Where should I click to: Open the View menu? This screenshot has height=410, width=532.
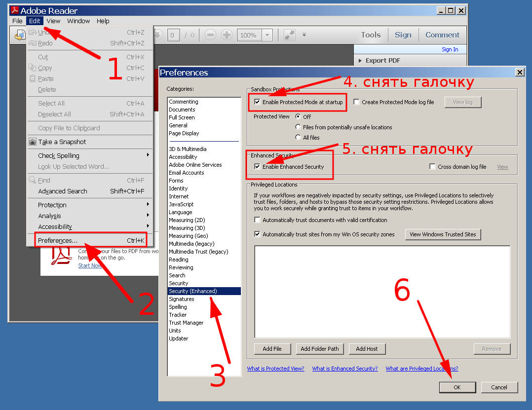point(53,21)
